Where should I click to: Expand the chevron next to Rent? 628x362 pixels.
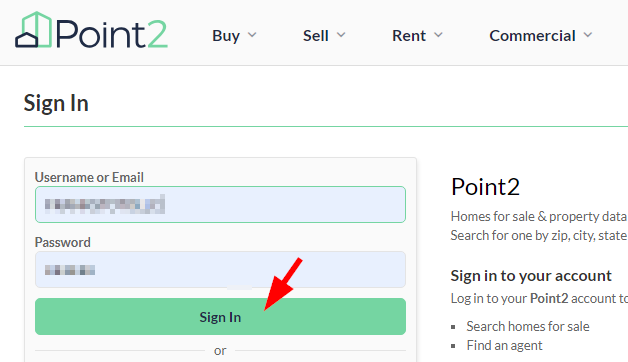[x=439, y=35]
